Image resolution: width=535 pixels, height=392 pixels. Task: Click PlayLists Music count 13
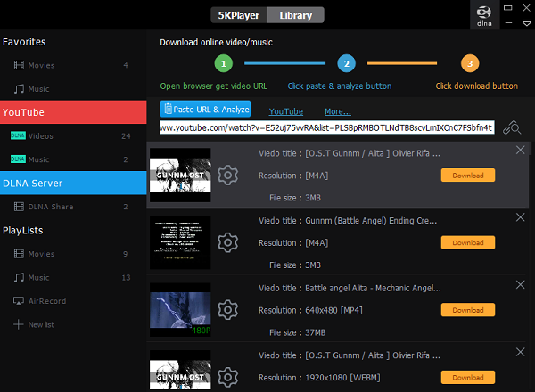click(x=126, y=277)
